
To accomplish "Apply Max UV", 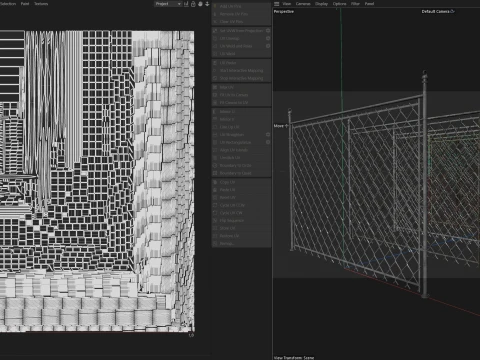I will pos(241,87).
